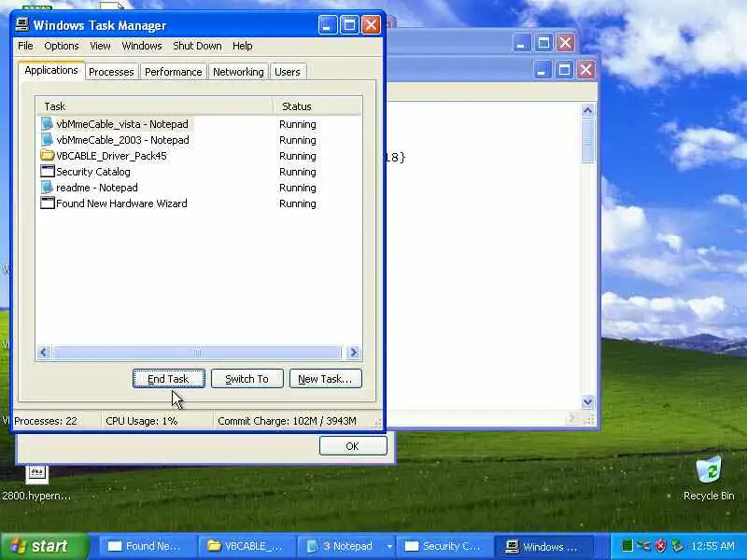Click the vbMmeCable_2003 Notepad task icon
The height and width of the screenshot is (560, 747).
click(47, 140)
